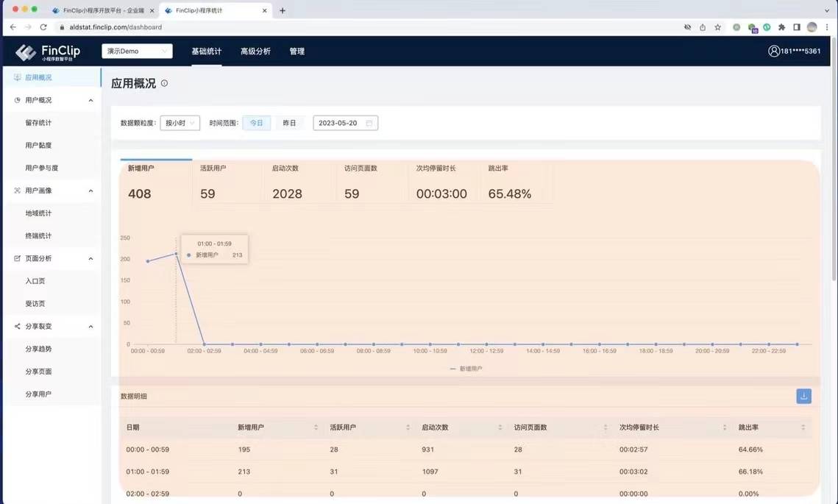
Task: Switch to FinClip小程序开放平台 browser tab
Action: [x=102, y=11]
